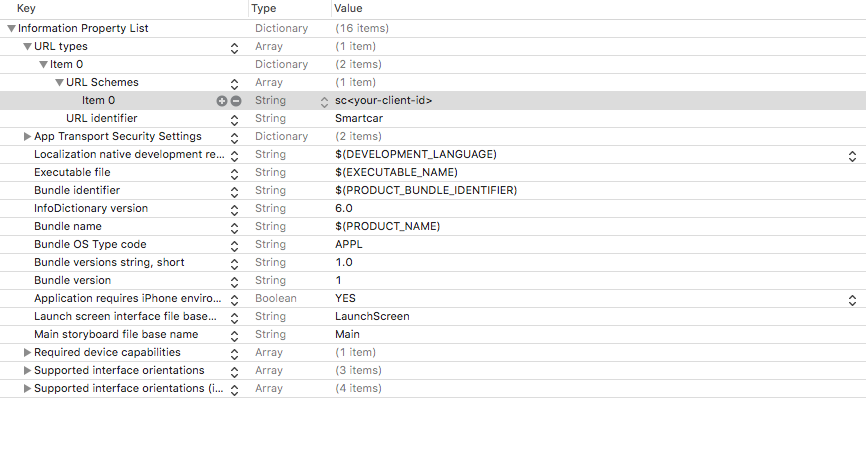Select the Executable file key
Viewport: 866px width, 464px height.
pos(72,172)
